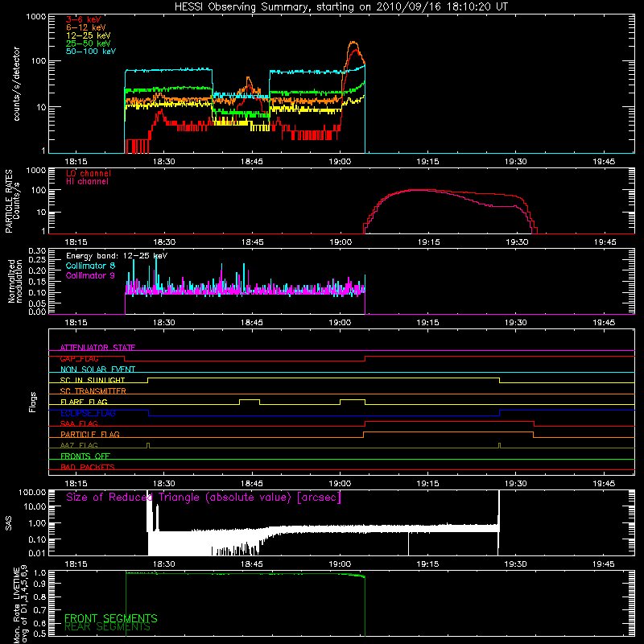Select the green '25-50 keV' legend entry
The image size is (644, 644).
(89, 43)
